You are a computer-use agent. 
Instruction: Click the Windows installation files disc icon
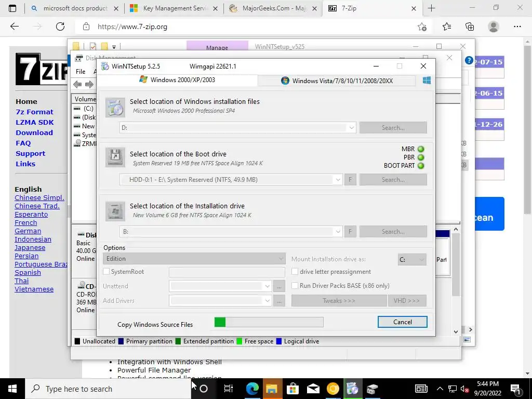point(115,107)
